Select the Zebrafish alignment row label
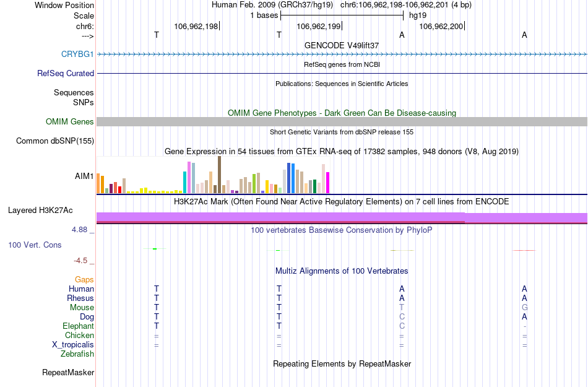 77,354
